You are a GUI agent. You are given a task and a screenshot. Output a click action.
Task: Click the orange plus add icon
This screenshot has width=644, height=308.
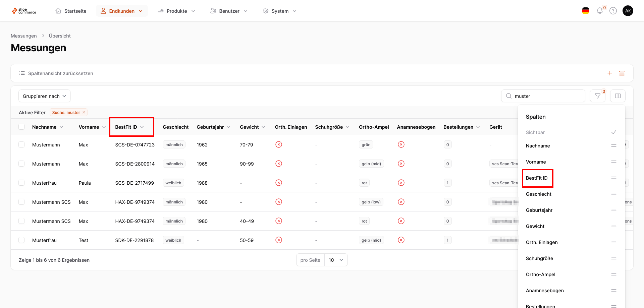[610, 73]
